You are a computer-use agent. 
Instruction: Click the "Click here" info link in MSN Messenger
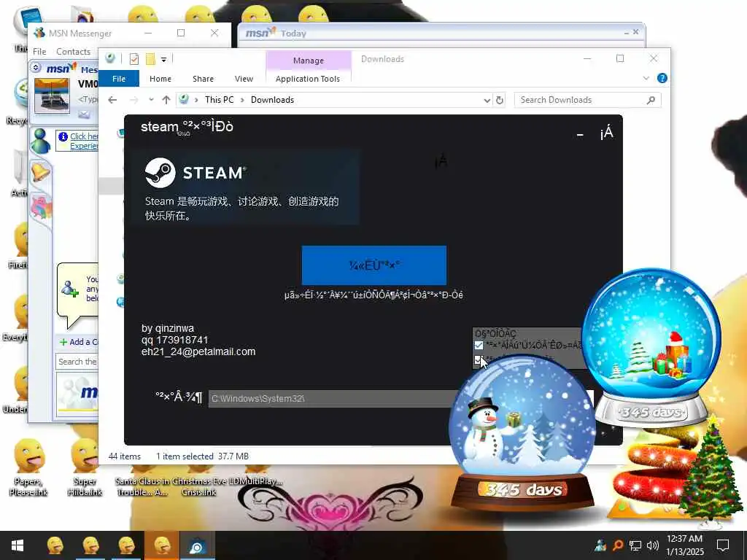coord(84,136)
